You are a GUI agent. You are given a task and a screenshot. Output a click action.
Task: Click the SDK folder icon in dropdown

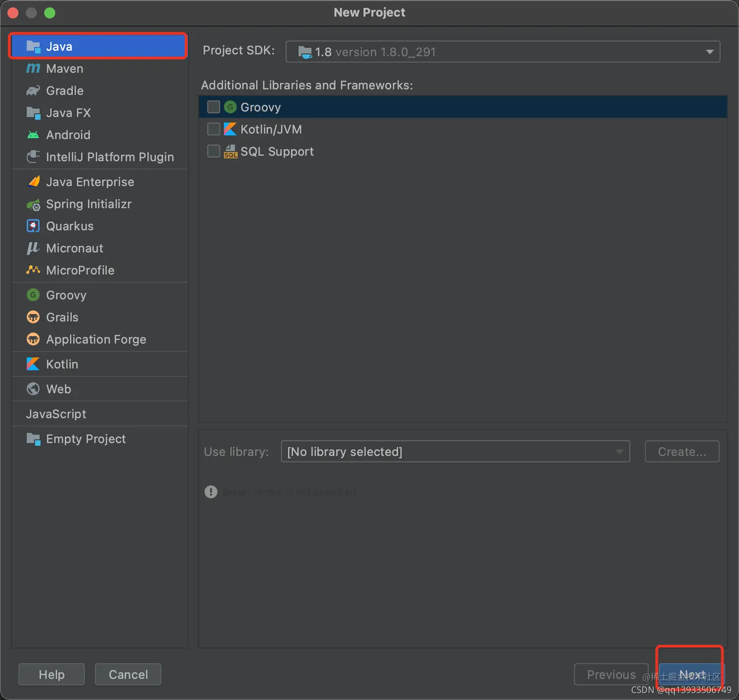[x=305, y=52]
